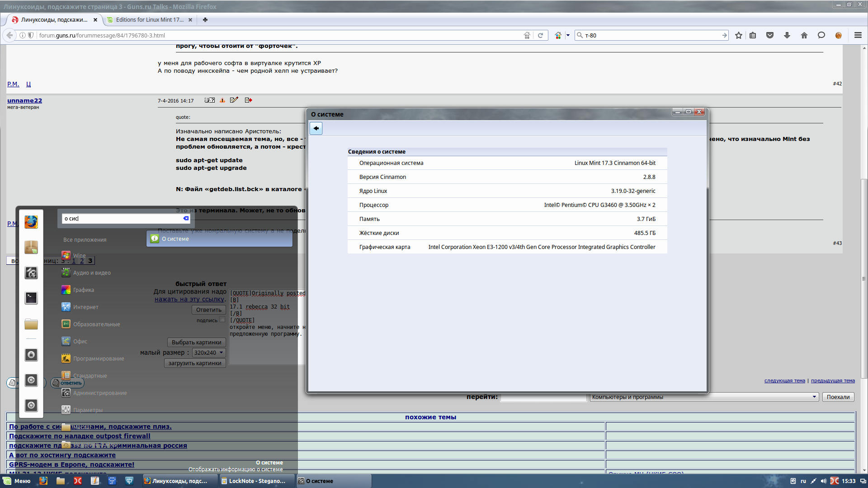Launch Firefox from the menu favorites sidebar
868x488 pixels.
click(x=31, y=222)
